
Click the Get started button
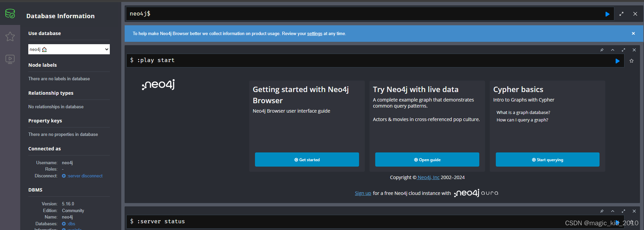coord(307,160)
